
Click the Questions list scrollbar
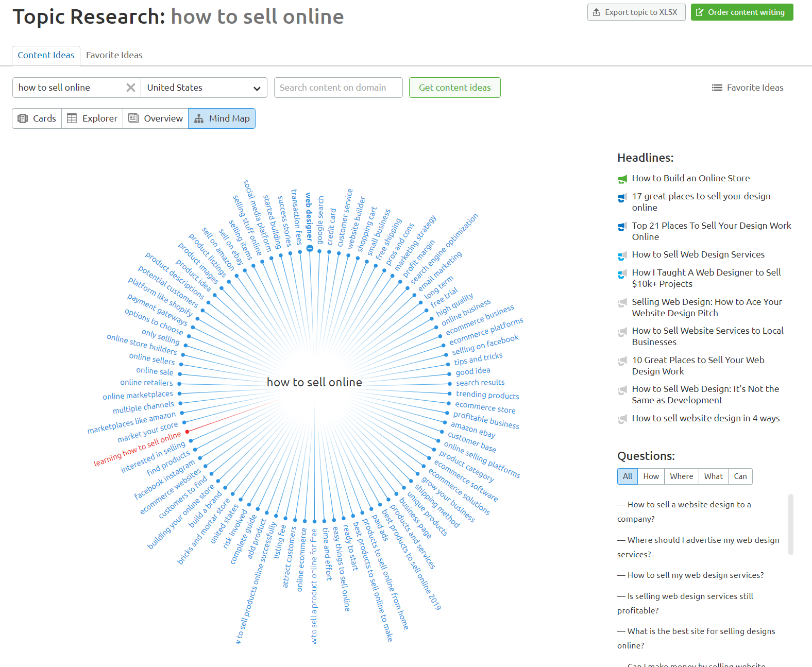point(791,524)
